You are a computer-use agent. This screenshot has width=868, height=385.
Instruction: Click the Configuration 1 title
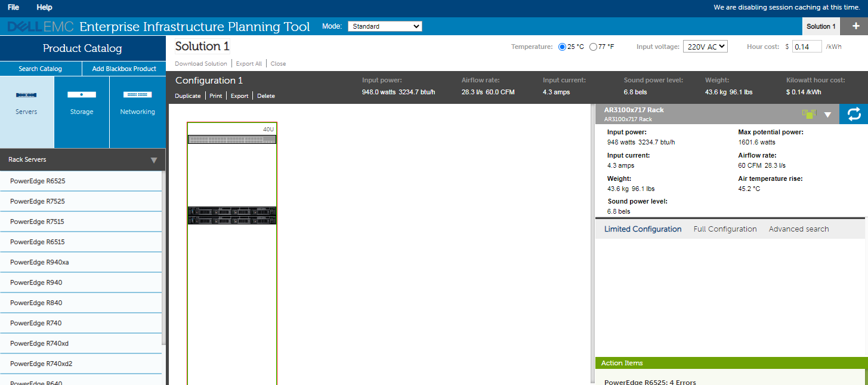tap(209, 81)
